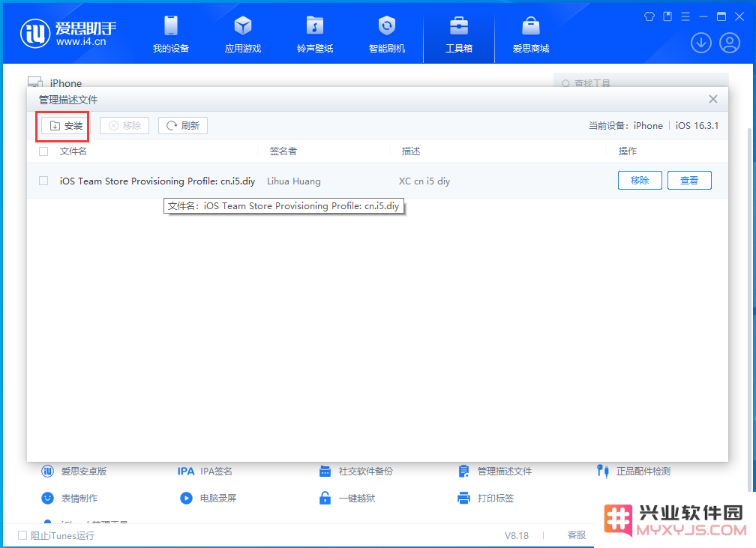Click the 客服 link in status bar
This screenshot has width=756, height=548.
[x=577, y=535]
